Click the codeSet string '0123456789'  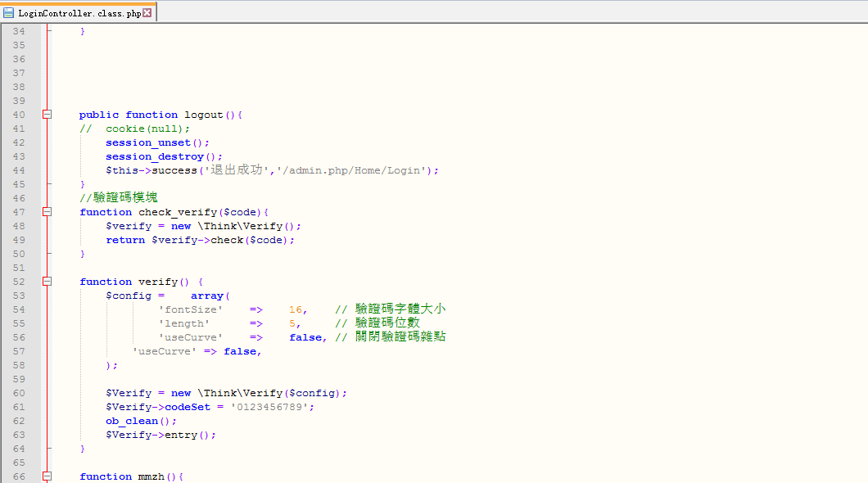coord(269,407)
